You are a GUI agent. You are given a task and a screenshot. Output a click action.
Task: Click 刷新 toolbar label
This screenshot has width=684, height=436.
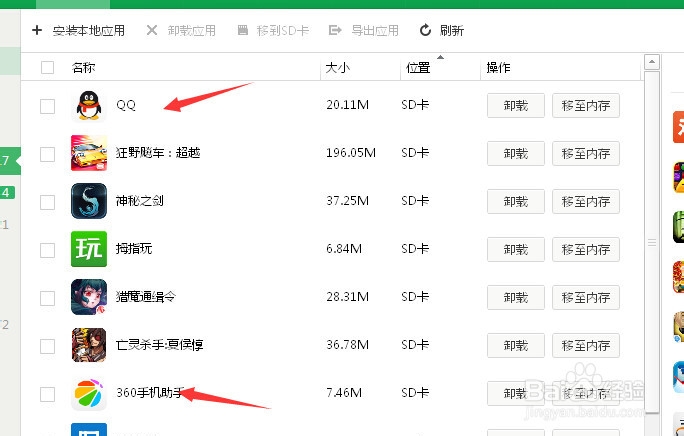(452, 31)
